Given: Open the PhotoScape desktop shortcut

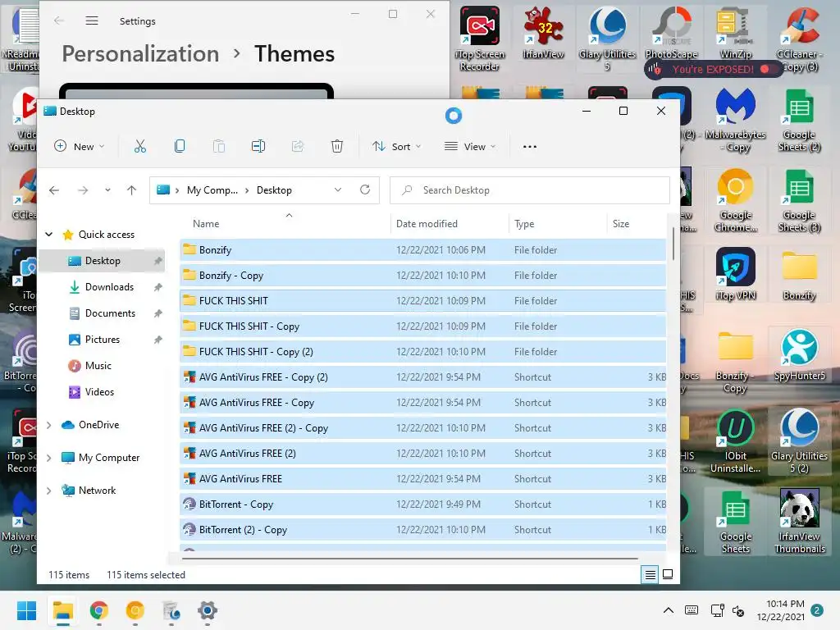Looking at the screenshot, I should point(671,33).
